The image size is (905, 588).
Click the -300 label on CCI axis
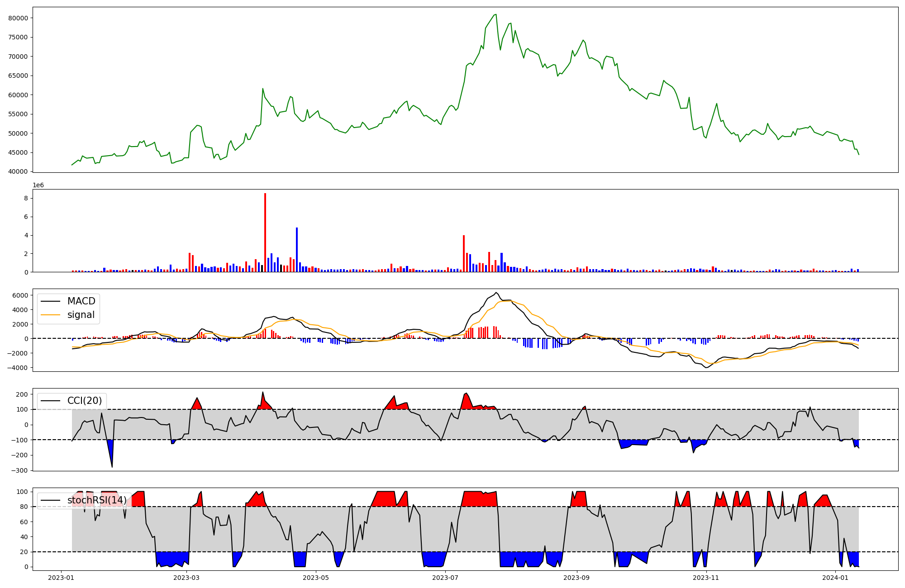(x=19, y=470)
